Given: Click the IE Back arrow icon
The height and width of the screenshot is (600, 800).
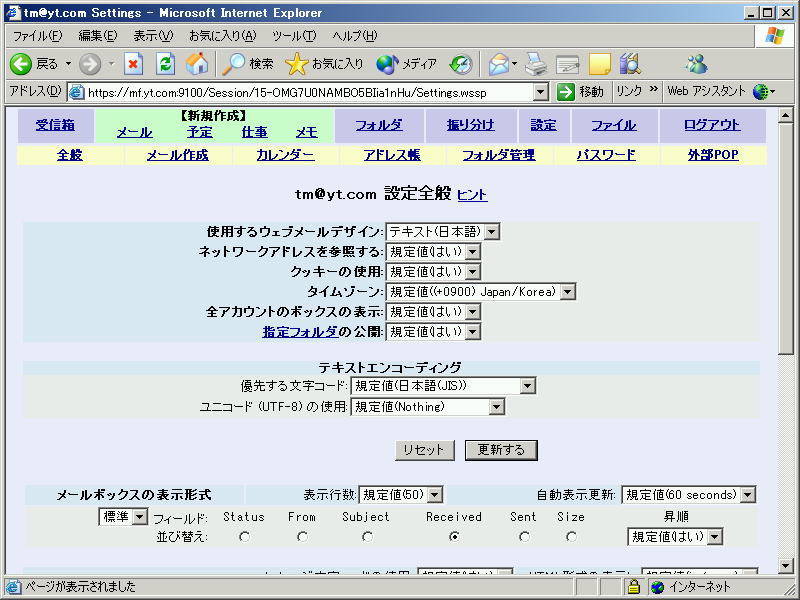Looking at the screenshot, I should [21, 63].
